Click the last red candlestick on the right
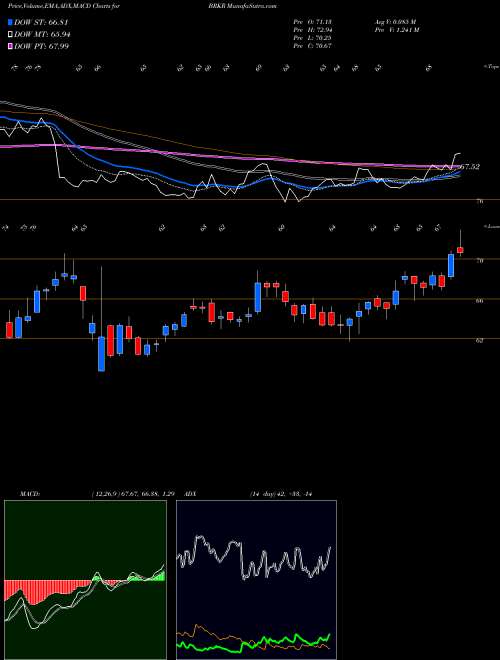The height and width of the screenshot is (660, 500). click(460, 250)
